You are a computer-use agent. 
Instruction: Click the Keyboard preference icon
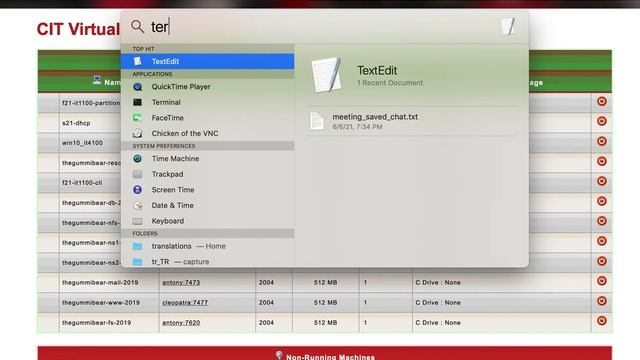(138, 221)
